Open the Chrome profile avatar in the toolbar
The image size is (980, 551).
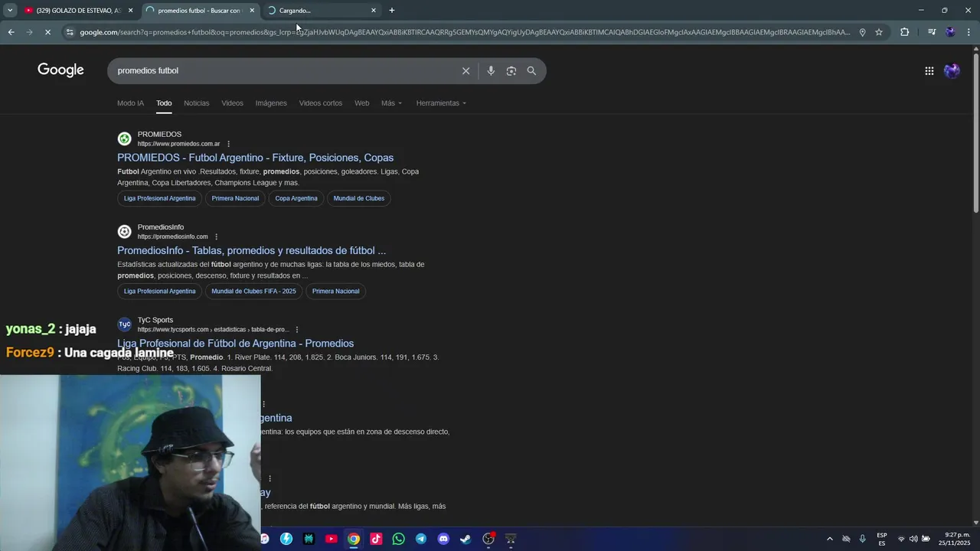(x=950, y=32)
